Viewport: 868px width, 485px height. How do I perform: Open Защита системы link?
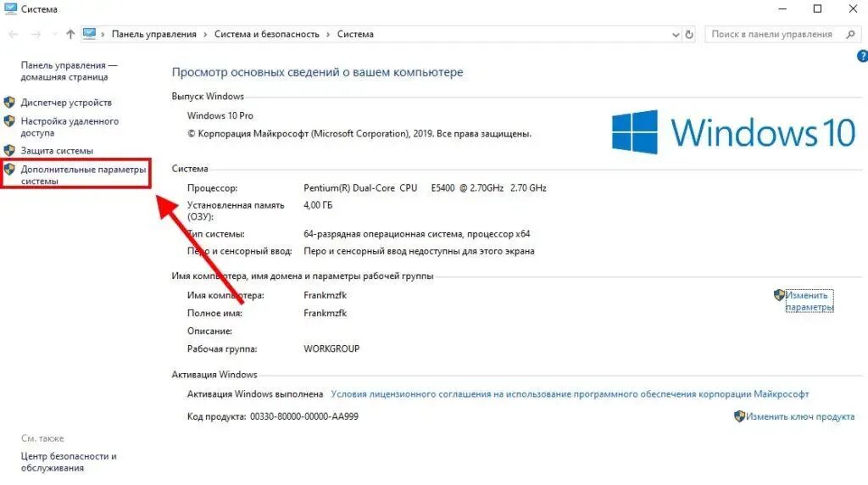pos(57,151)
